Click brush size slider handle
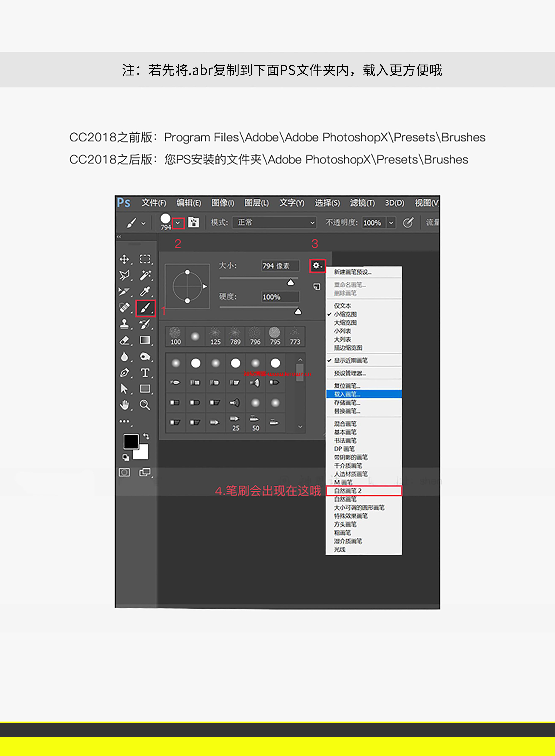Viewport: 555px width, 756px height. [x=291, y=282]
